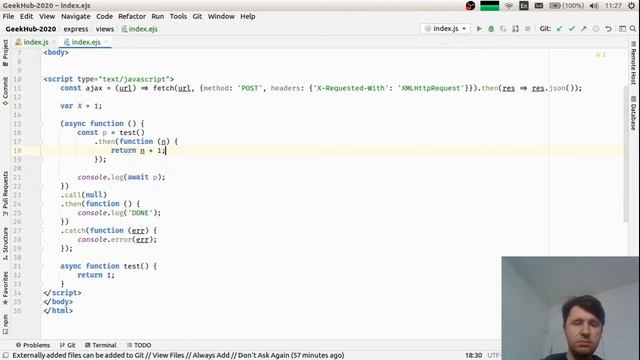Image resolution: width=640 pixels, height=360 pixels.
Task: Open the Tools menu
Action: click(178, 16)
